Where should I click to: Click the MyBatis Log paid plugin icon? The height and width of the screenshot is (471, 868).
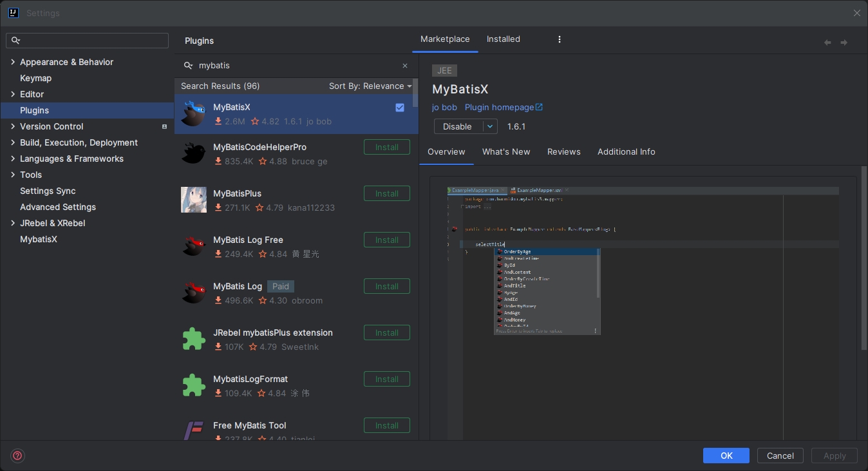click(193, 293)
